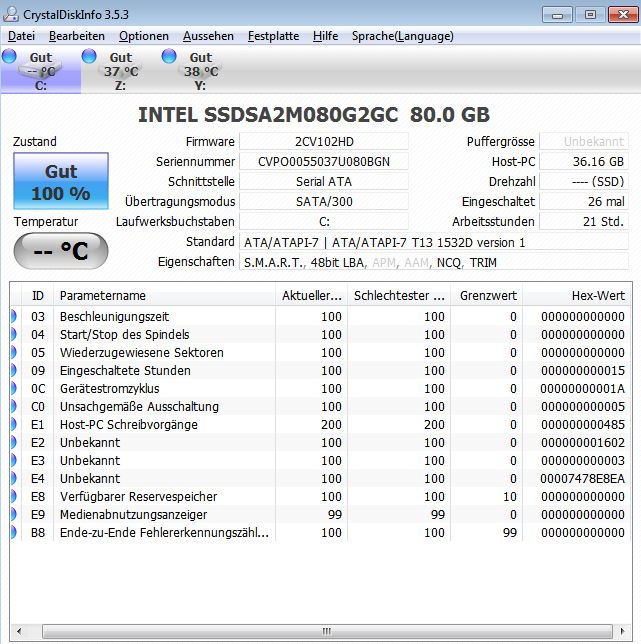Viewport: 641px width, 644px height.
Task: Minimize the CrystalDiskInfo window
Action: click(x=557, y=15)
